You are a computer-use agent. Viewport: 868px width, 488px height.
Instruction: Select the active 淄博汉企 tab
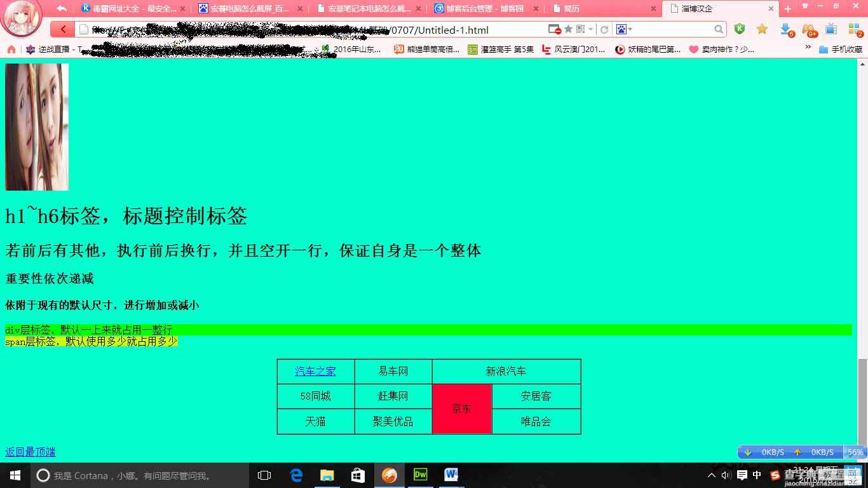click(719, 9)
